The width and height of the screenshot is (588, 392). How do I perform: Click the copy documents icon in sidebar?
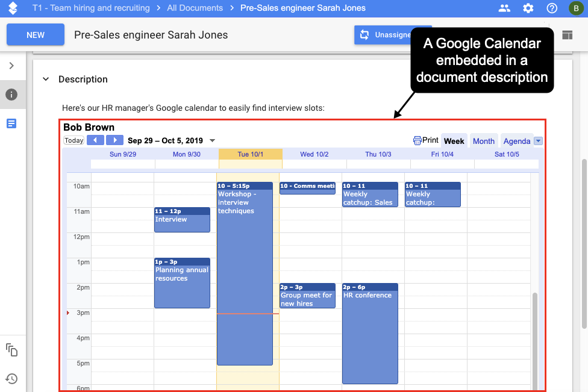click(x=11, y=350)
